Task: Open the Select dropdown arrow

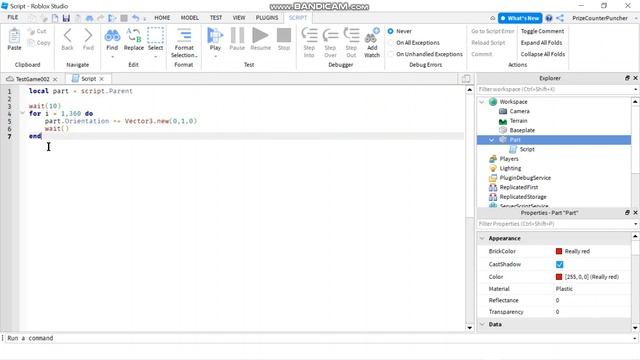Action: pos(155,56)
